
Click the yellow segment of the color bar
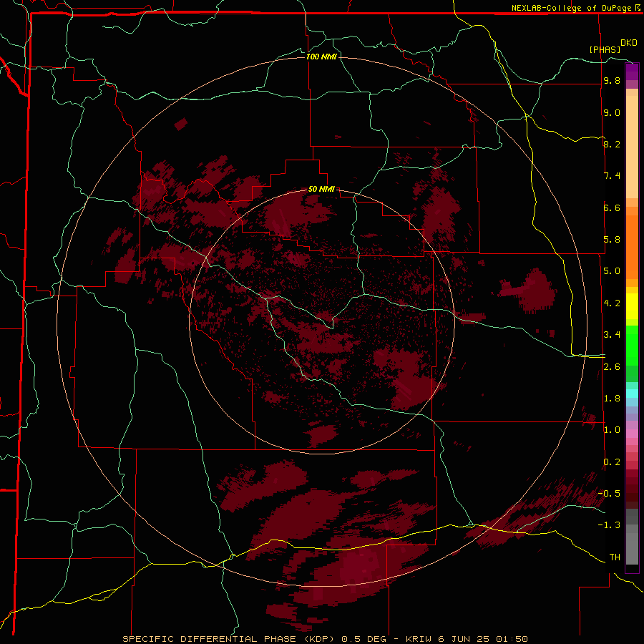pyautogui.click(x=632, y=306)
